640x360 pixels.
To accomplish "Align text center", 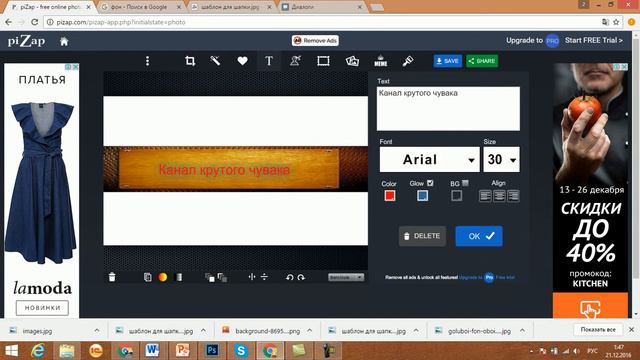I will pyautogui.click(x=499, y=196).
